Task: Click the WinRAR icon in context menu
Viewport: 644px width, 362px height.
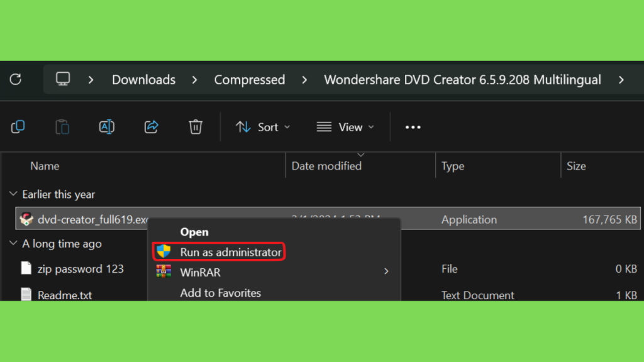Action: coord(164,271)
